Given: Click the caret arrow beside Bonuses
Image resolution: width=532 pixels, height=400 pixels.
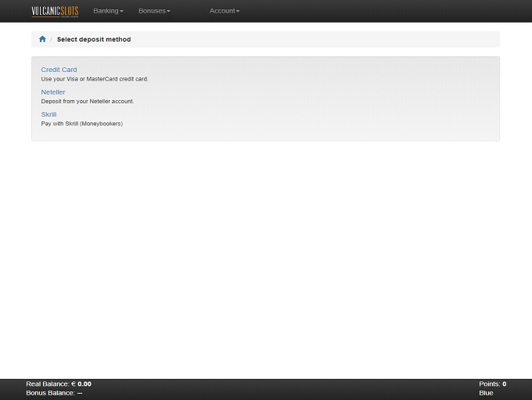Looking at the screenshot, I should coord(168,12).
